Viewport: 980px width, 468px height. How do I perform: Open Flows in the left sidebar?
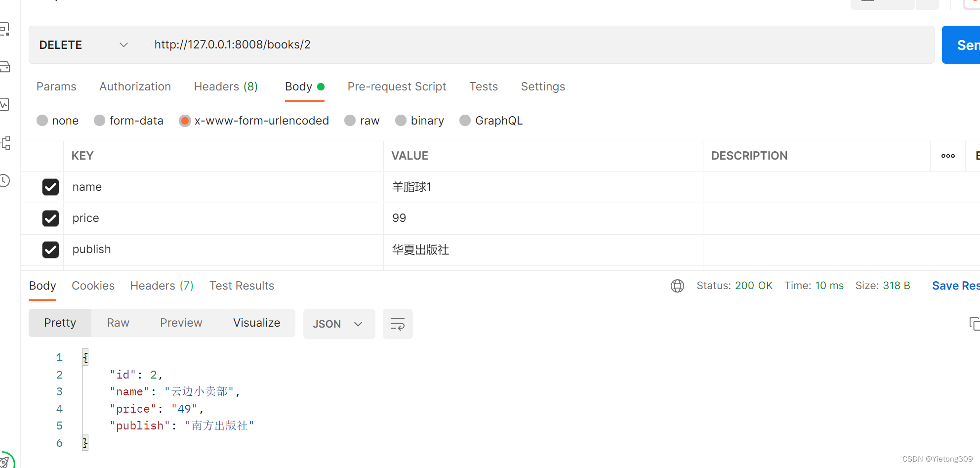5,143
